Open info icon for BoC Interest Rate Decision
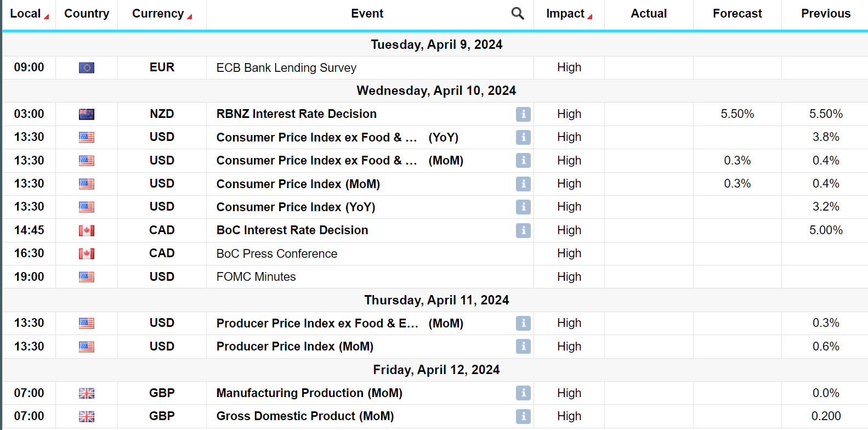Image resolution: width=868 pixels, height=430 pixels. (x=523, y=230)
